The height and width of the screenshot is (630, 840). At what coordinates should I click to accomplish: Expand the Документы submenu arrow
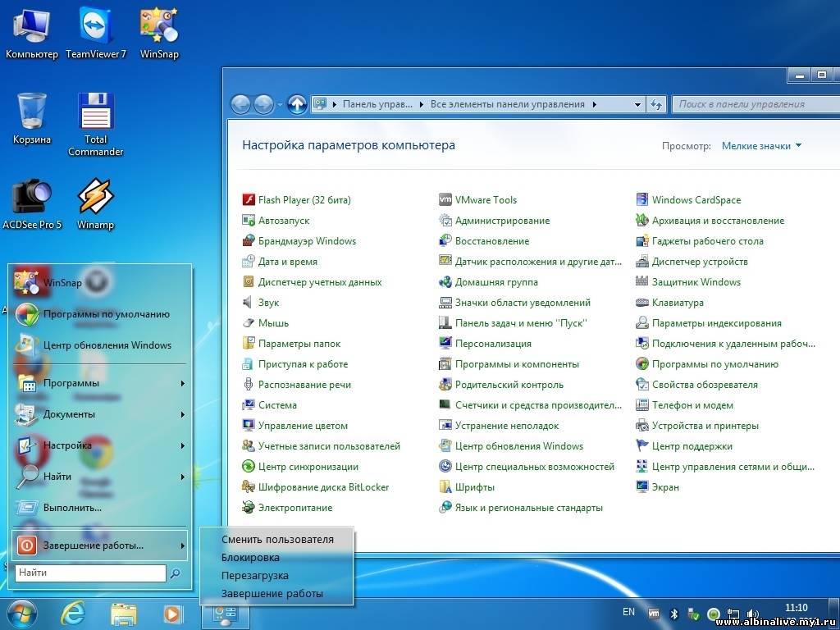tap(183, 414)
